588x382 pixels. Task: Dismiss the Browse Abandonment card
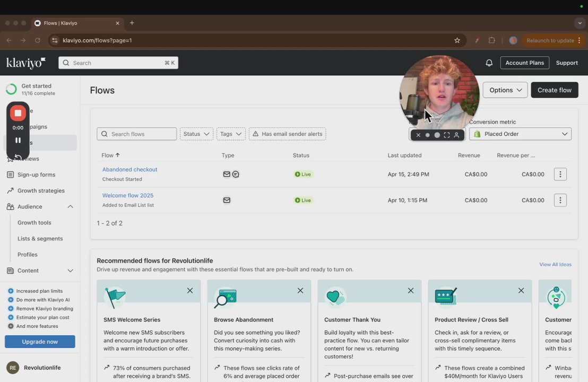[300, 291]
